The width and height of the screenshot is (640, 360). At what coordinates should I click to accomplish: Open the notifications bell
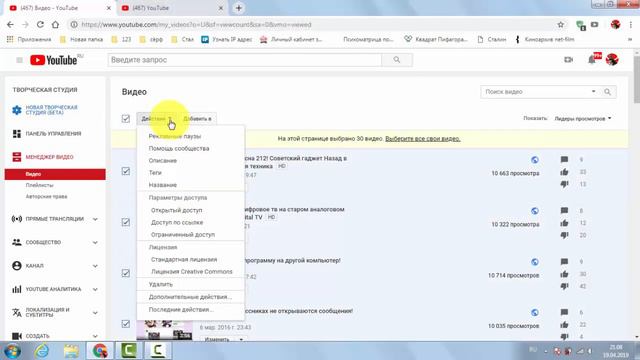(x=592, y=60)
